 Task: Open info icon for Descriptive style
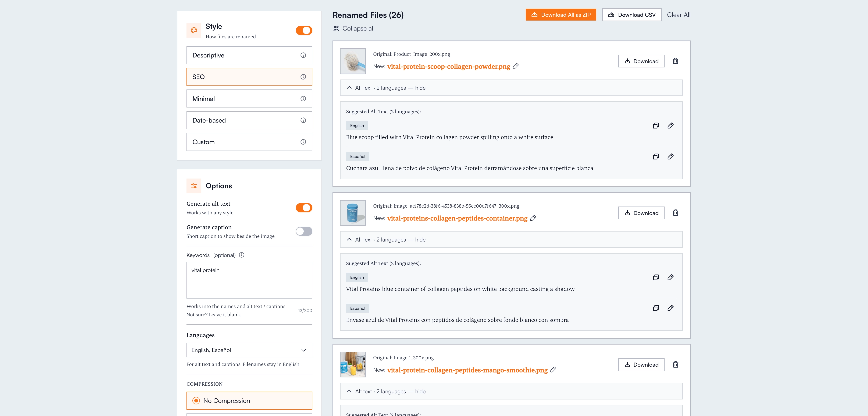click(303, 55)
